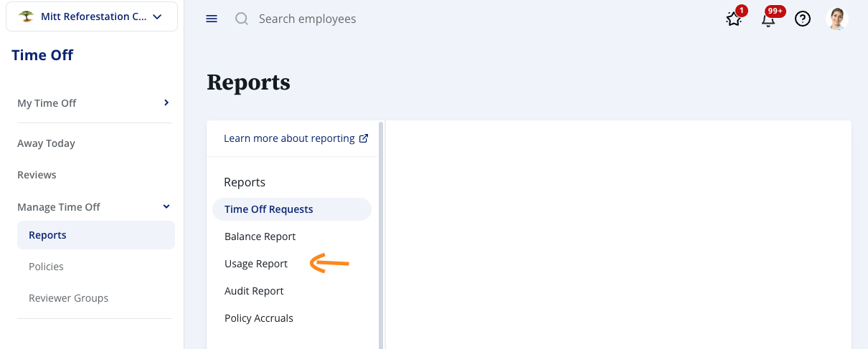This screenshot has width=868, height=349.
Task: Select Policy Accruals report
Action: pyautogui.click(x=259, y=318)
